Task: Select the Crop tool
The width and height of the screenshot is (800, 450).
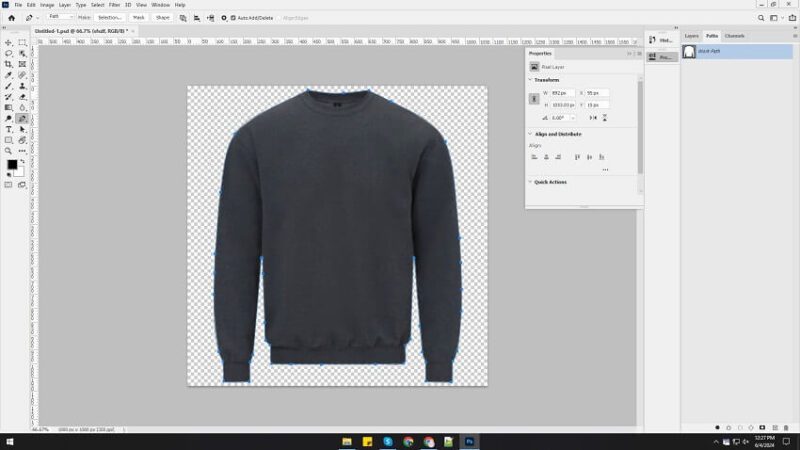Action: (x=8, y=64)
